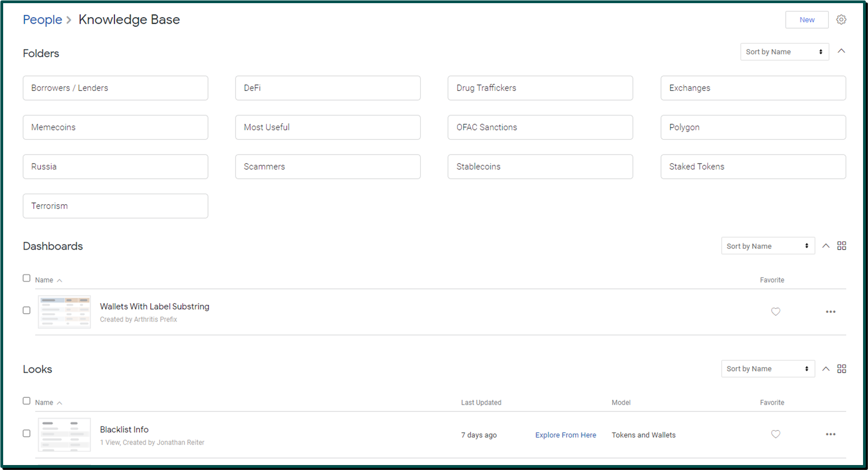Viewport: 868px width, 470px height.
Task: Select the Blacklist Info row checkbox
Action: 27,433
